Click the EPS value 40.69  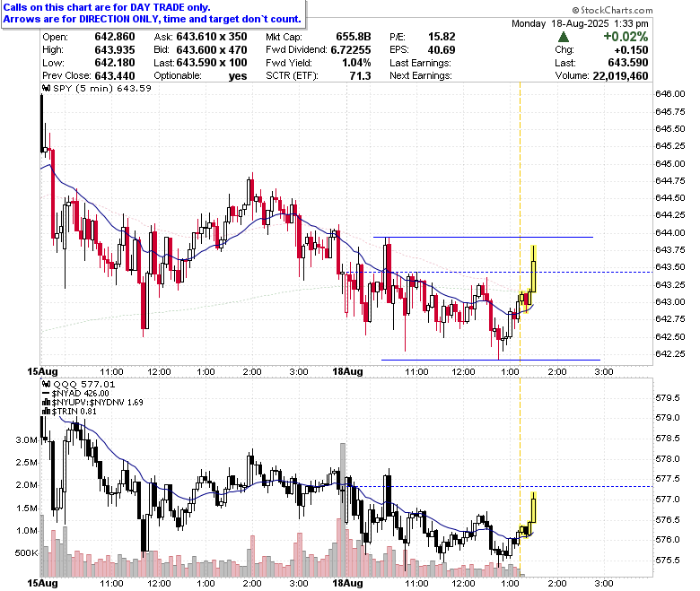pyautogui.click(x=442, y=49)
